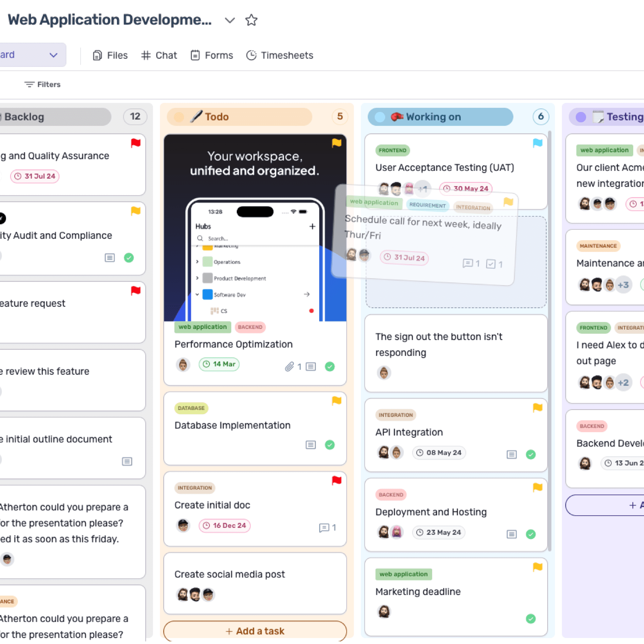The image size is (644, 644).
Task: Open the Forms tab
Action: click(x=211, y=55)
